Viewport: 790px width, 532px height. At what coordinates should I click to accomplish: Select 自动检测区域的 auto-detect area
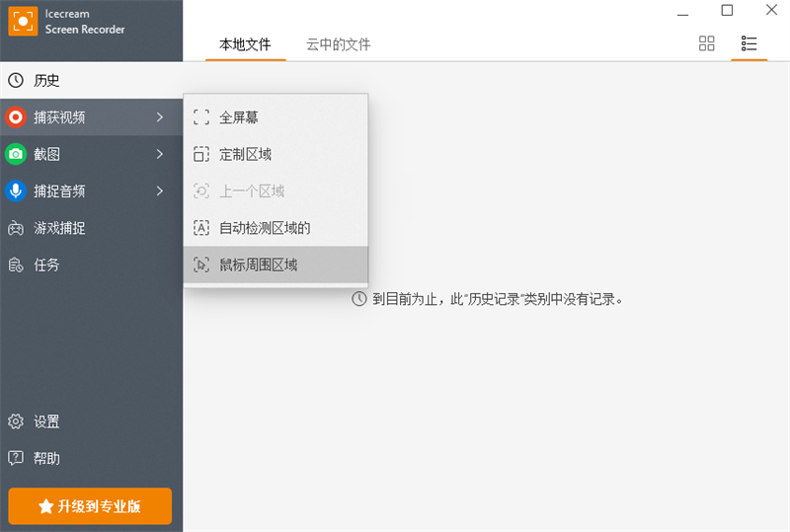point(264,228)
